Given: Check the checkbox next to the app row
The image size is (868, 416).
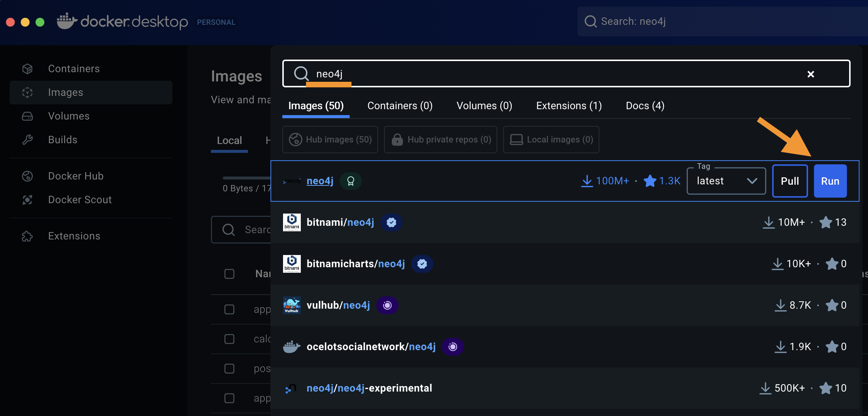Looking at the screenshot, I should tap(229, 309).
